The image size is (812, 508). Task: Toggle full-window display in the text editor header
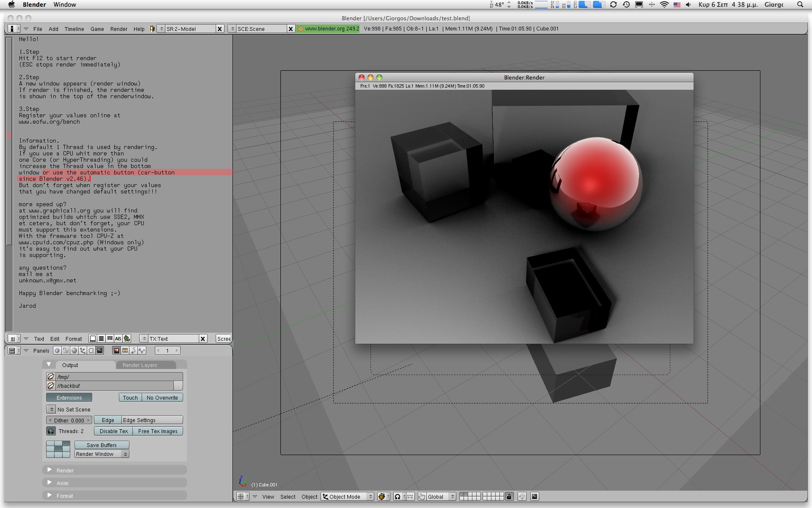point(93,339)
